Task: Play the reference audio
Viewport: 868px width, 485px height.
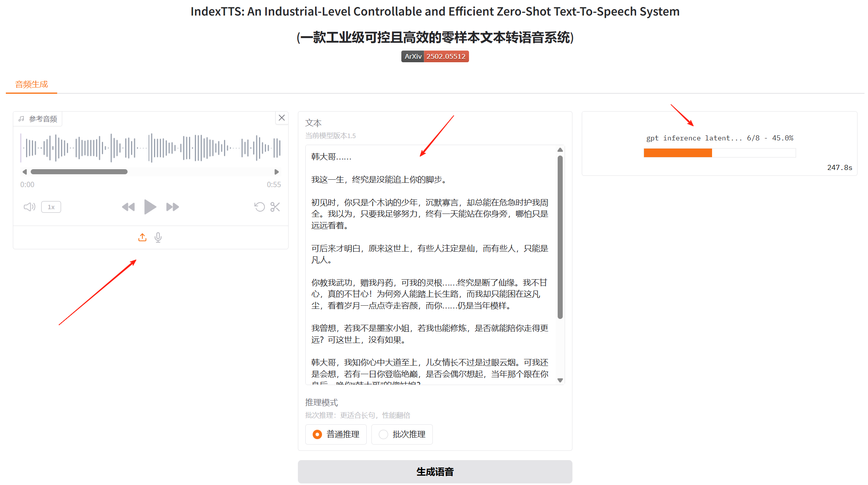Action: pos(150,207)
